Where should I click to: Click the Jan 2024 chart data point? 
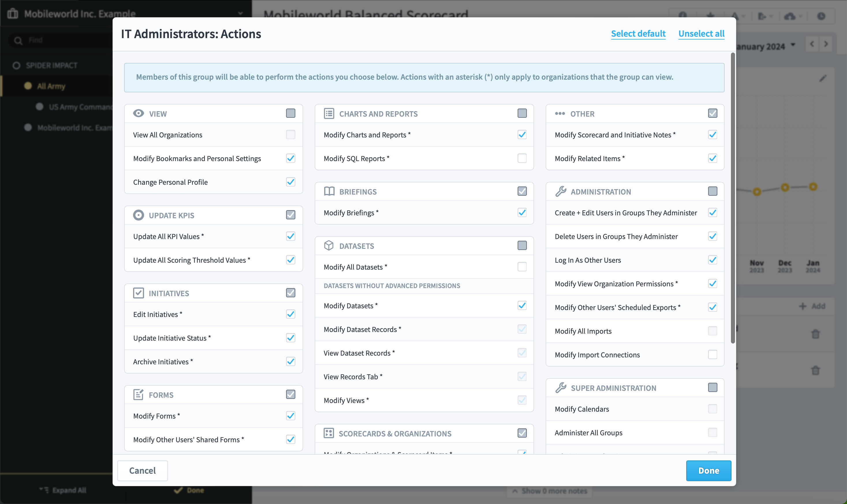pyautogui.click(x=813, y=186)
